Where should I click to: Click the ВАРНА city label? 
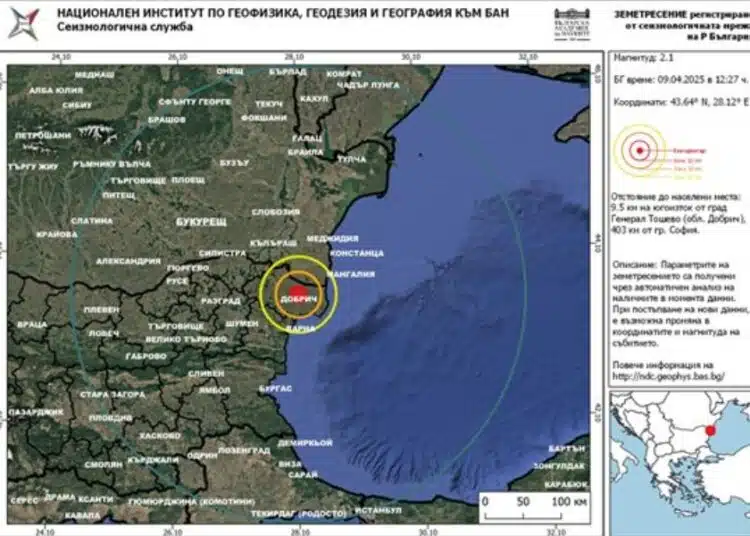[x=301, y=328]
